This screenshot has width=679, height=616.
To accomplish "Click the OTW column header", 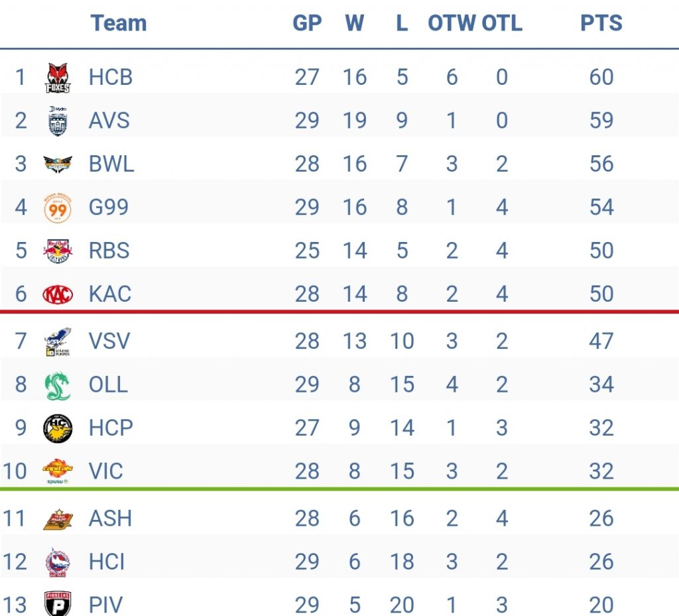I will pyautogui.click(x=451, y=23).
